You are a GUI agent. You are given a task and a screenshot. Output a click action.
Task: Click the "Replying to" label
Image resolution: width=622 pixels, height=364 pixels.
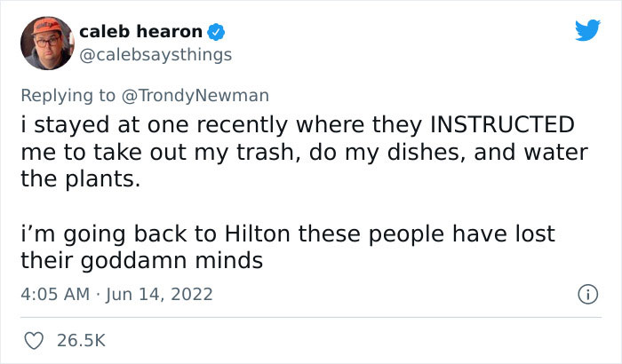[x=68, y=96]
